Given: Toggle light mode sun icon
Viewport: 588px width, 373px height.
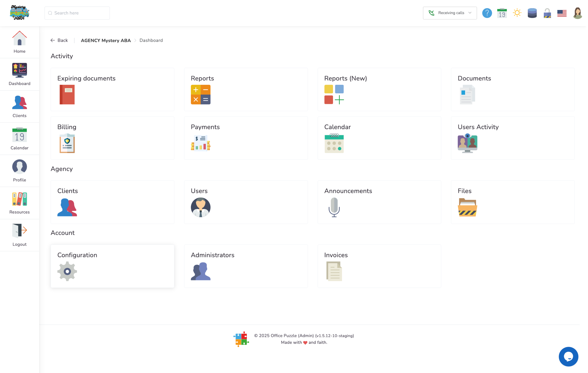Looking at the screenshot, I should click(517, 13).
